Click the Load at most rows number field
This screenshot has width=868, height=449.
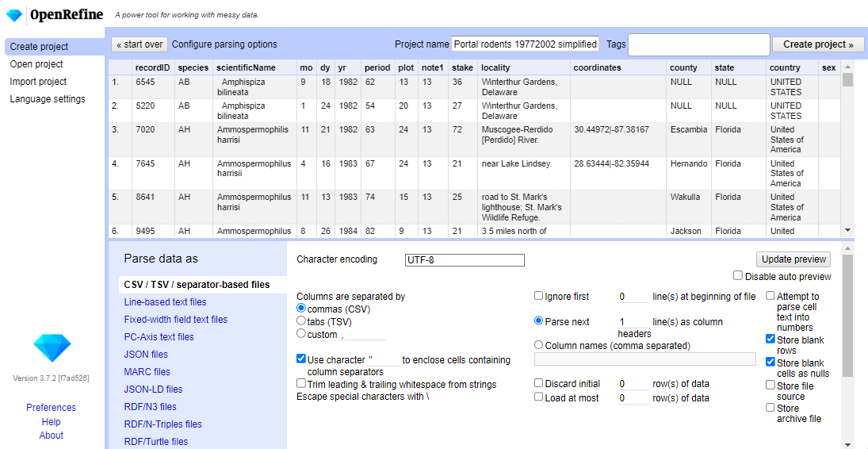(633, 398)
